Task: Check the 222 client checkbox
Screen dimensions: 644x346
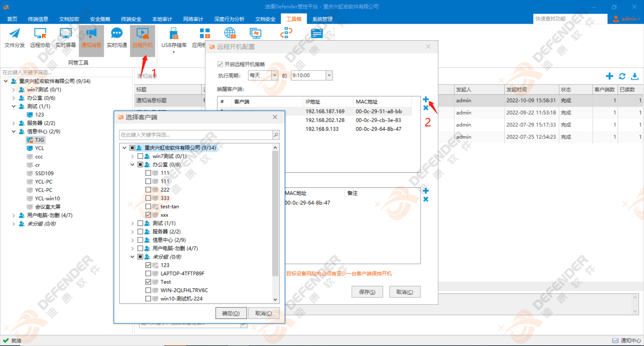Action: 148,190
